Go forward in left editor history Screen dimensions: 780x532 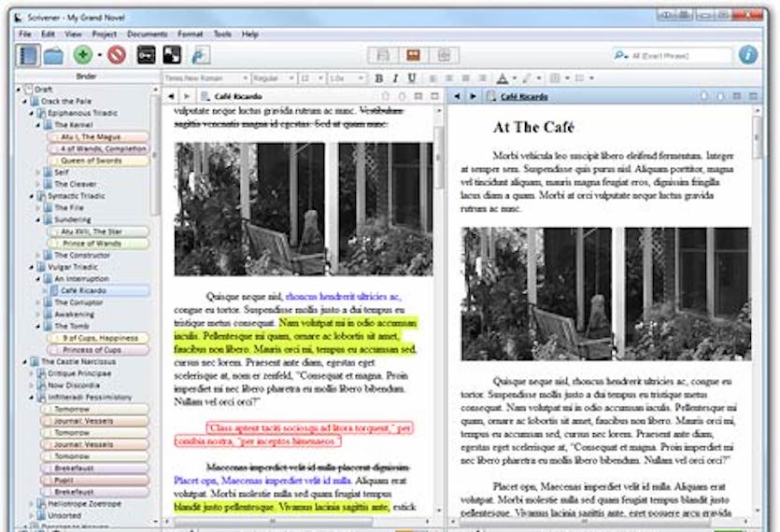click(187, 96)
